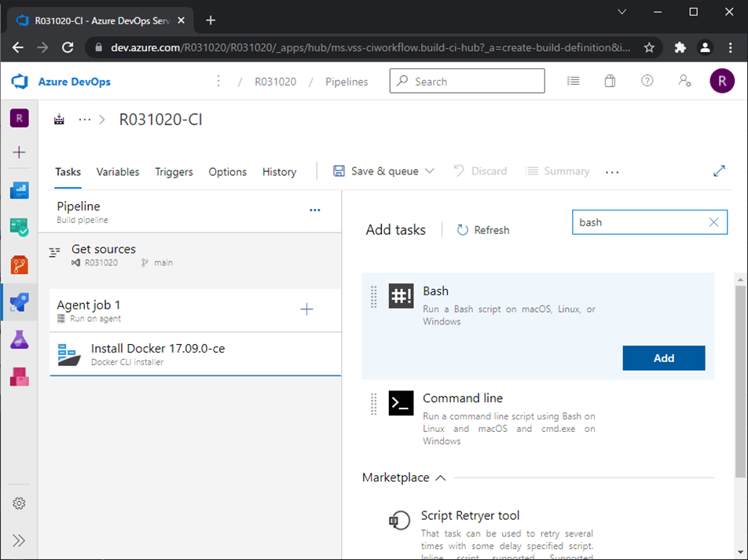Toggle full screen expand icon

click(719, 171)
